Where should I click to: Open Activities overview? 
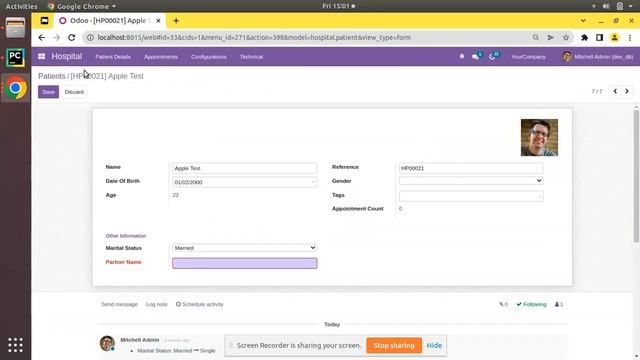pos(21,6)
